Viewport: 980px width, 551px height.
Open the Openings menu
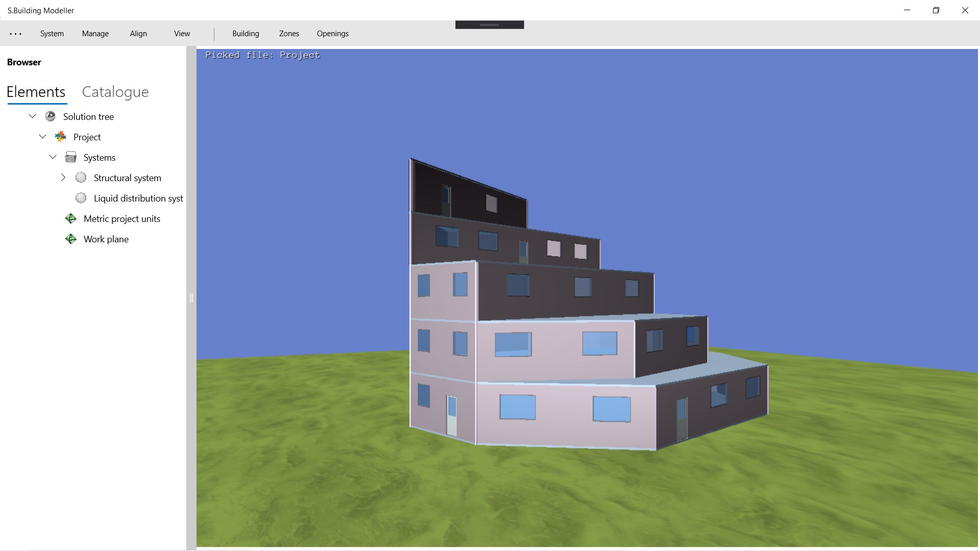(332, 34)
